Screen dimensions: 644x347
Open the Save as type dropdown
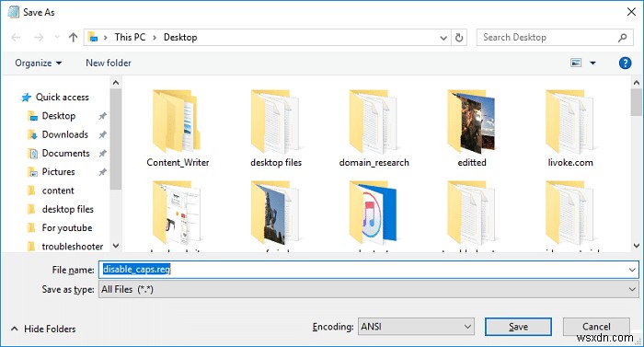coord(368,289)
